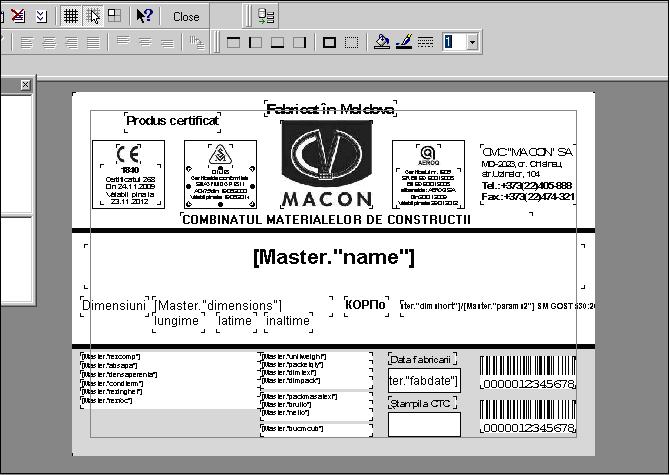The image size is (670, 475).
Task: Select the SM certificate image box
Action: 220,174
